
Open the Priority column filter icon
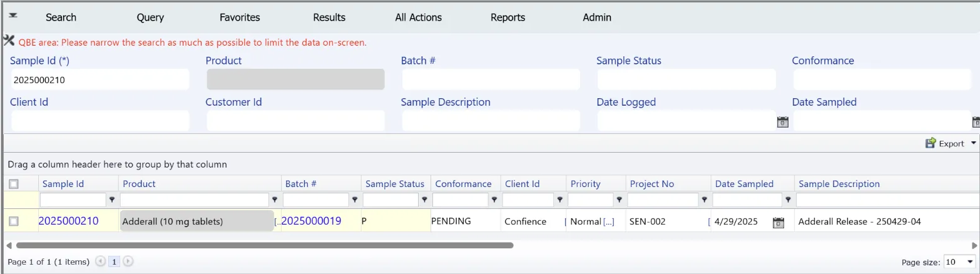pos(619,200)
